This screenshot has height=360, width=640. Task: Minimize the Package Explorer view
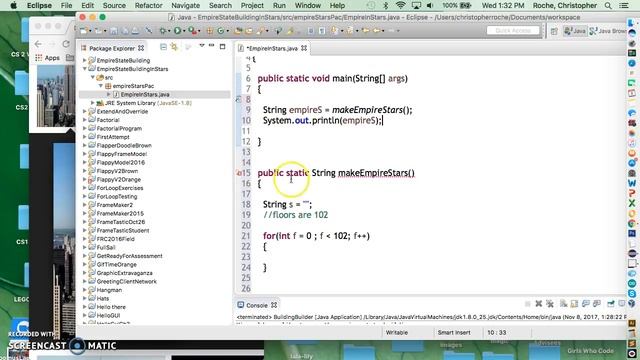[x=211, y=46]
